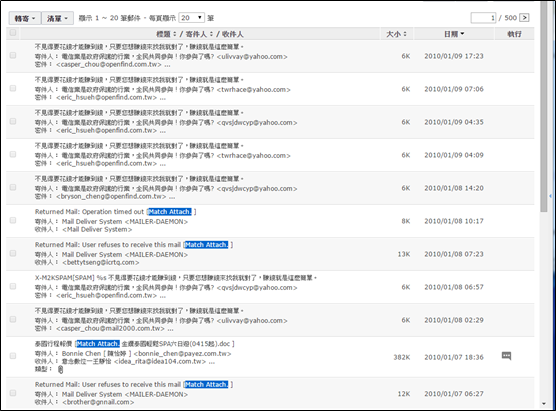Click Match Attach tag on Bonnie Chen mail
This screenshot has height=411, width=556.
(98, 344)
